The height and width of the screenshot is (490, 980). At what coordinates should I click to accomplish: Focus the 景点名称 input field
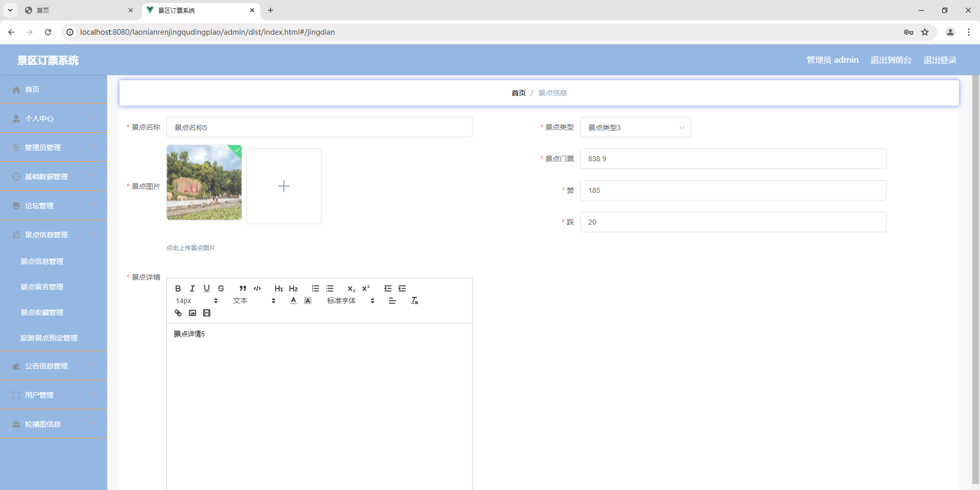320,127
